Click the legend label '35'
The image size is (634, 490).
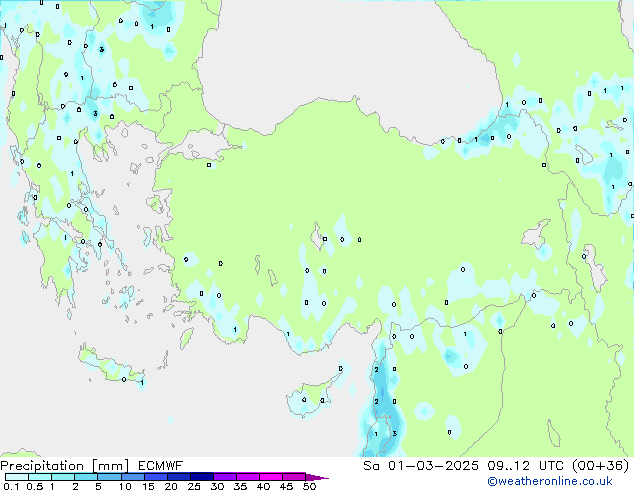(x=240, y=486)
